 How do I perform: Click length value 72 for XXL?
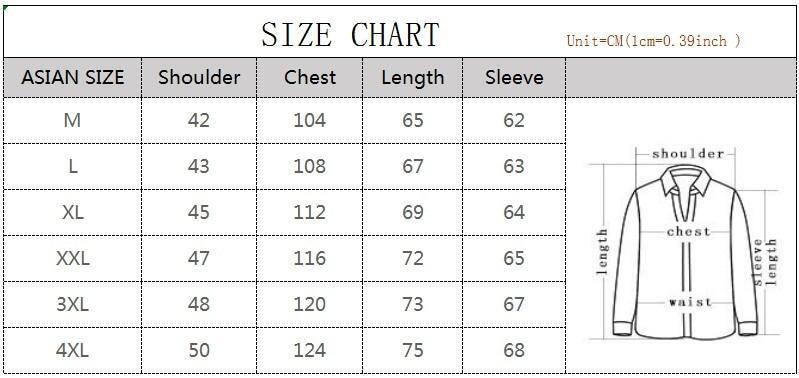(413, 258)
